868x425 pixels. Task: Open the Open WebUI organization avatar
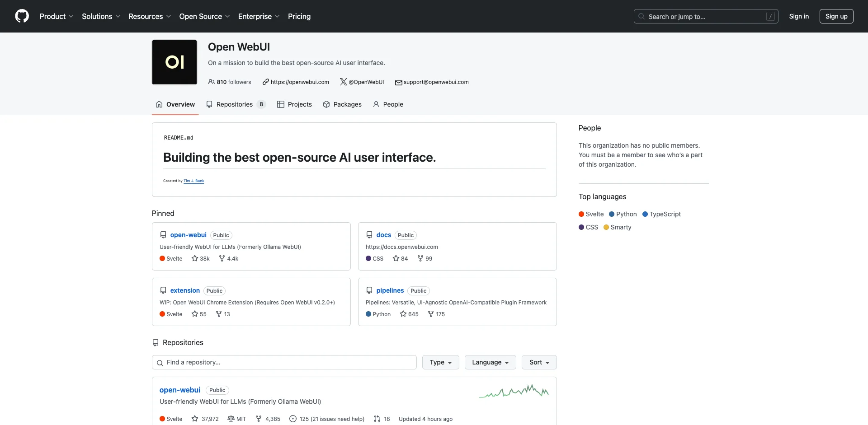175,62
